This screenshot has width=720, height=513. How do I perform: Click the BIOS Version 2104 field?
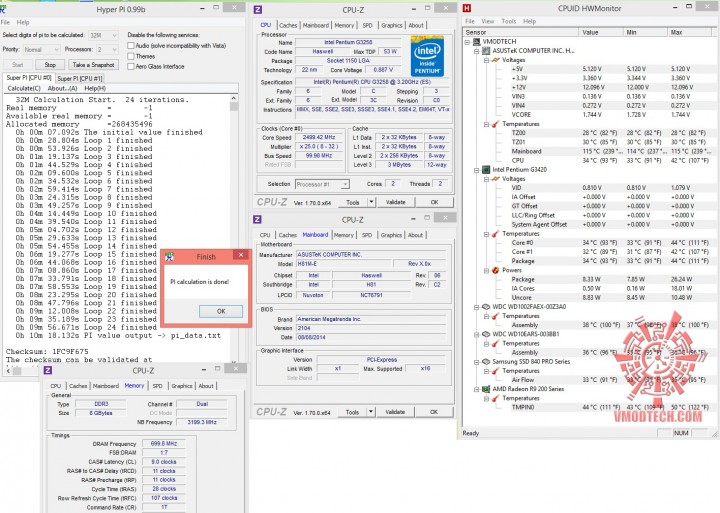[371, 328]
